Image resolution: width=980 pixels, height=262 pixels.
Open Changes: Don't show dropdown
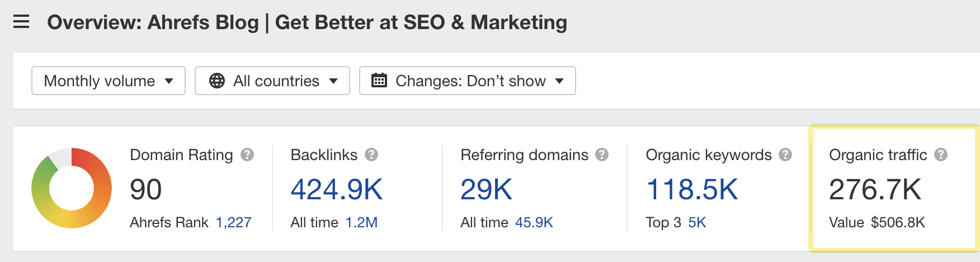pos(468,81)
